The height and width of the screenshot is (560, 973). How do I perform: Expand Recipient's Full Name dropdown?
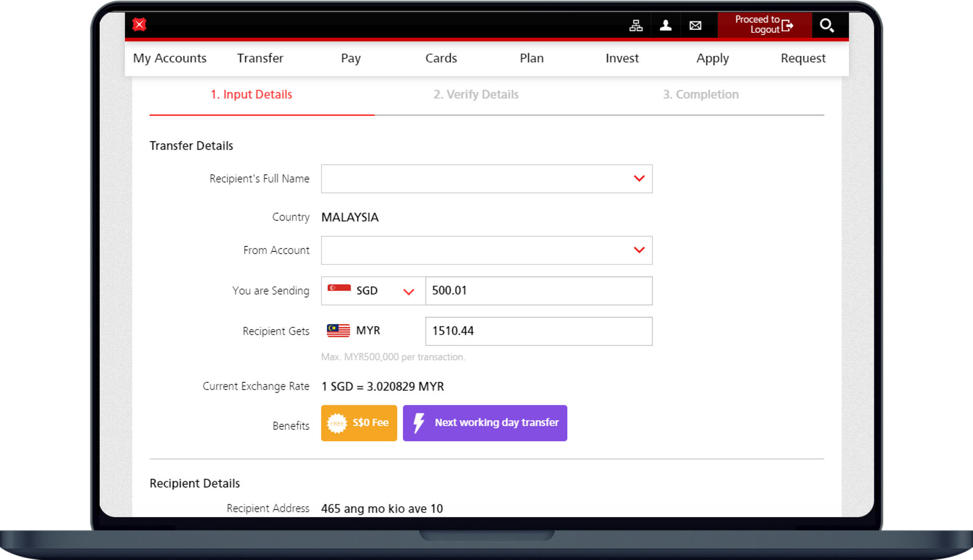tap(487, 179)
